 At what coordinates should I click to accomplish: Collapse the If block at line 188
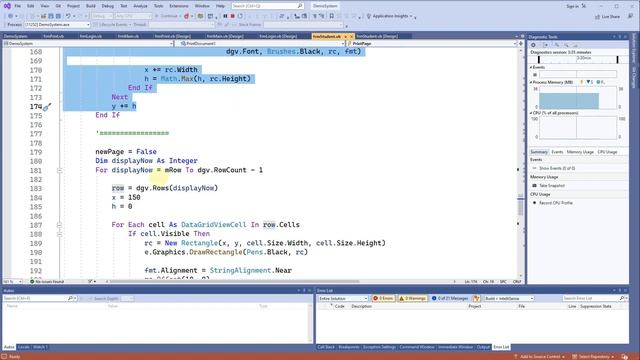pyautogui.click(x=60, y=234)
